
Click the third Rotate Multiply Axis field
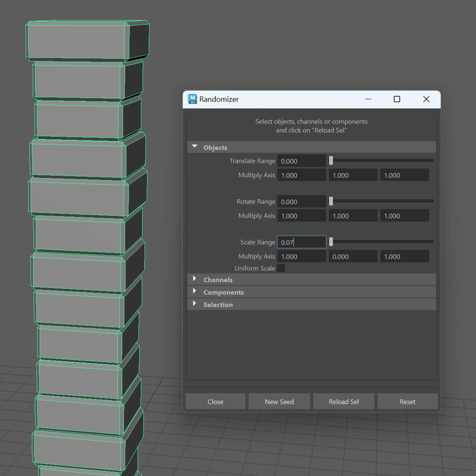[x=404, y=216]
